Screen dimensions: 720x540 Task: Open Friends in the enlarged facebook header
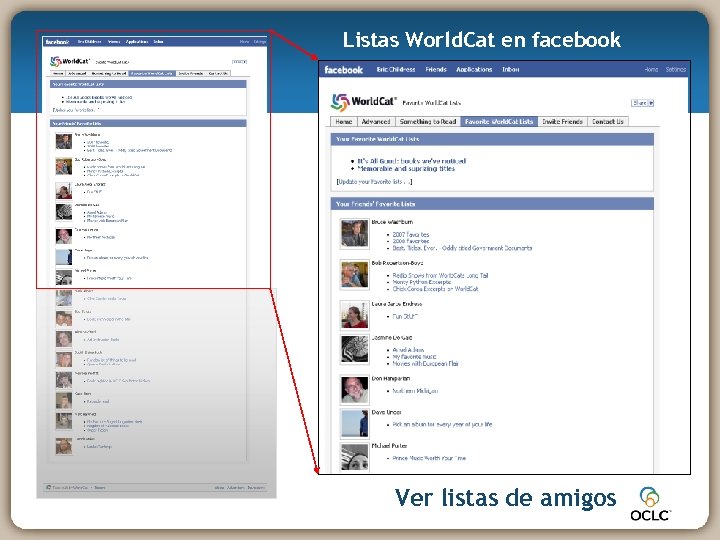pyautogui.click(x=436, y=69)
